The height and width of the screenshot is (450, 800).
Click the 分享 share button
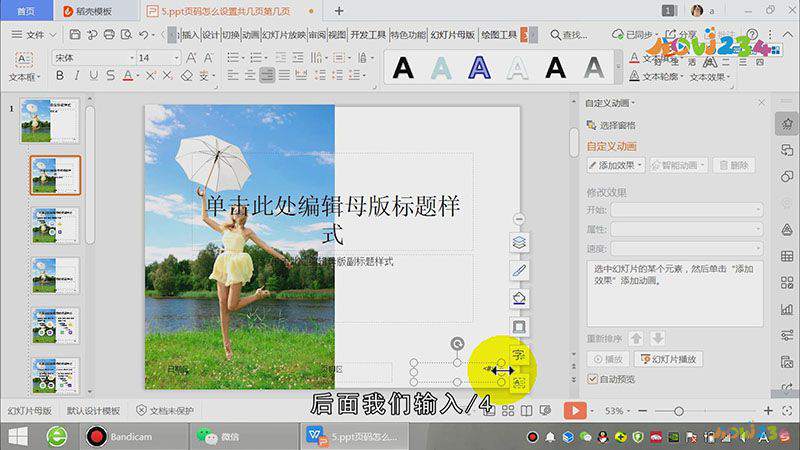pyautogui.click(x=681, y=34)
